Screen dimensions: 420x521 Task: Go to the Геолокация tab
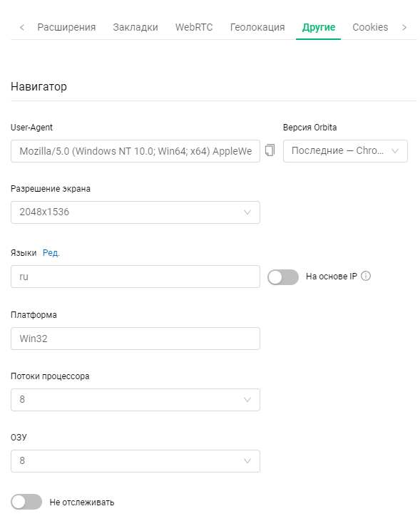pyautogui.click(x=257, y=27)
